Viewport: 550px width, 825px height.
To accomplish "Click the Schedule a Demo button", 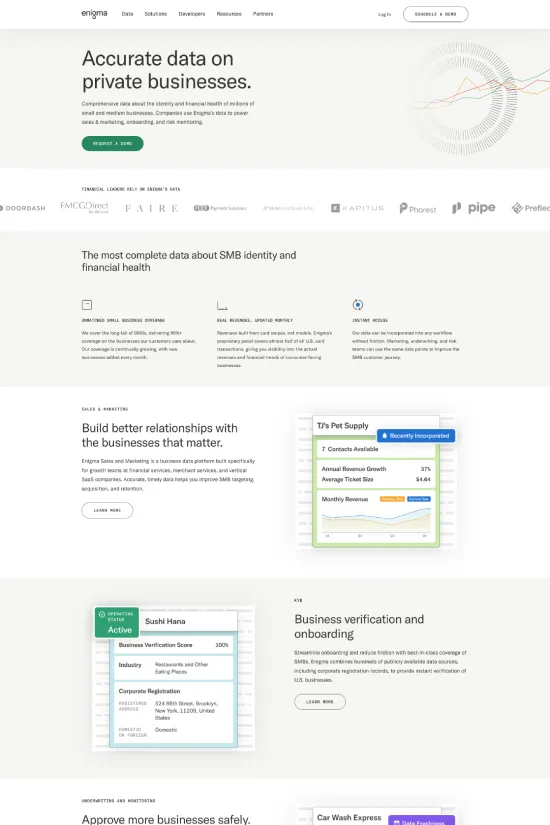I will tap(435, 14).
